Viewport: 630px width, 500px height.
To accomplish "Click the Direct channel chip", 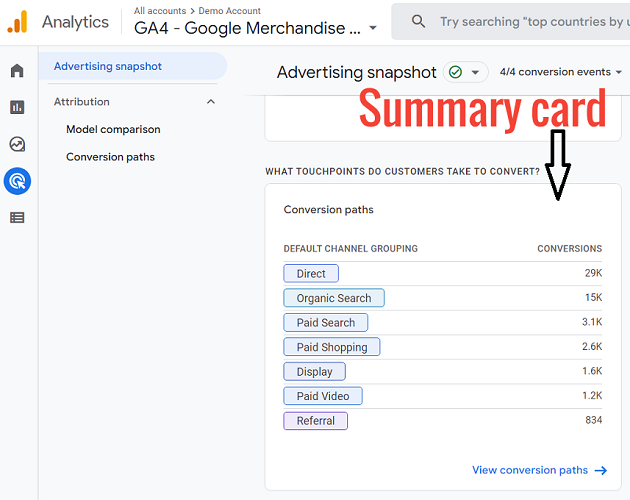I will 311,274.
